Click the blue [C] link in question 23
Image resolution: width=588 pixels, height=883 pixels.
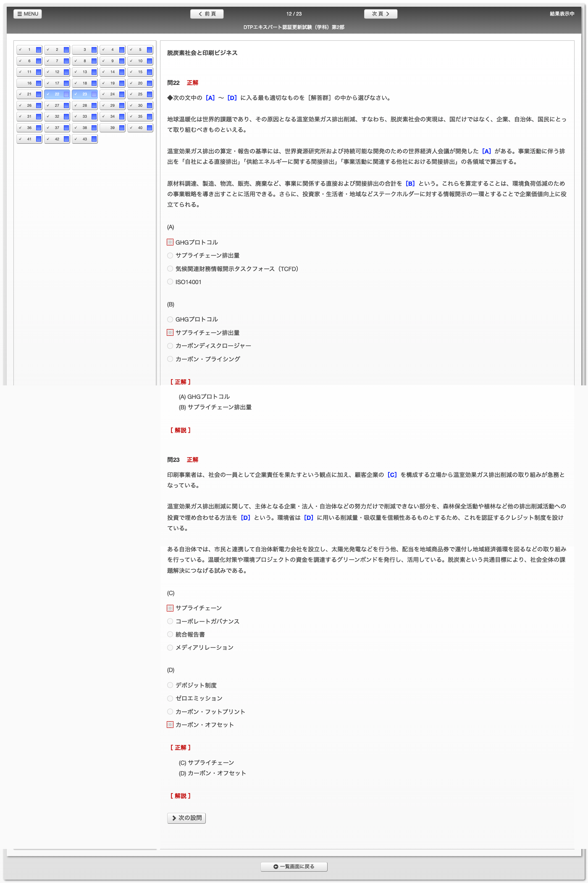point(392,475)
